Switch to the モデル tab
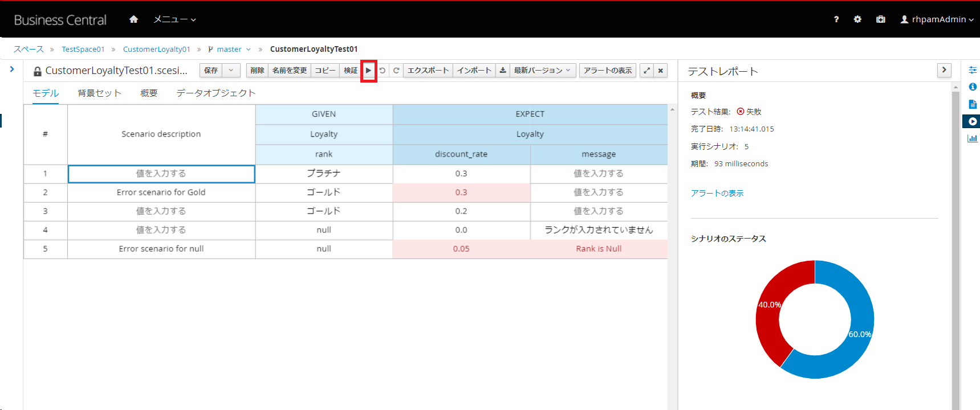The width and height of the screenshot is (980, 410). tap(46, 93)
